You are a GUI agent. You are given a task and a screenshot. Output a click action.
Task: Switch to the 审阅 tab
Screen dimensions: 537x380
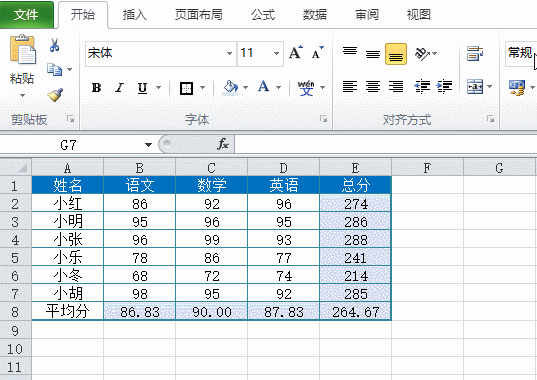pos(367,15)
